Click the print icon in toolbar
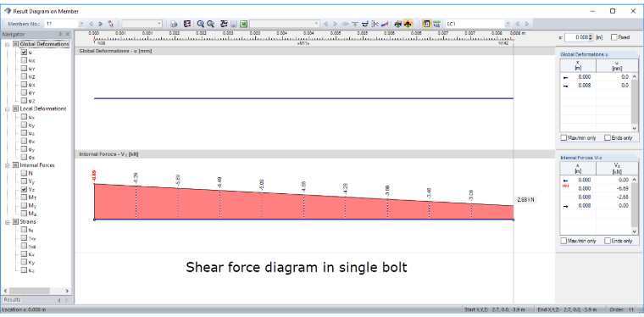This screenshot has width=644, height=317. [175, 24]
